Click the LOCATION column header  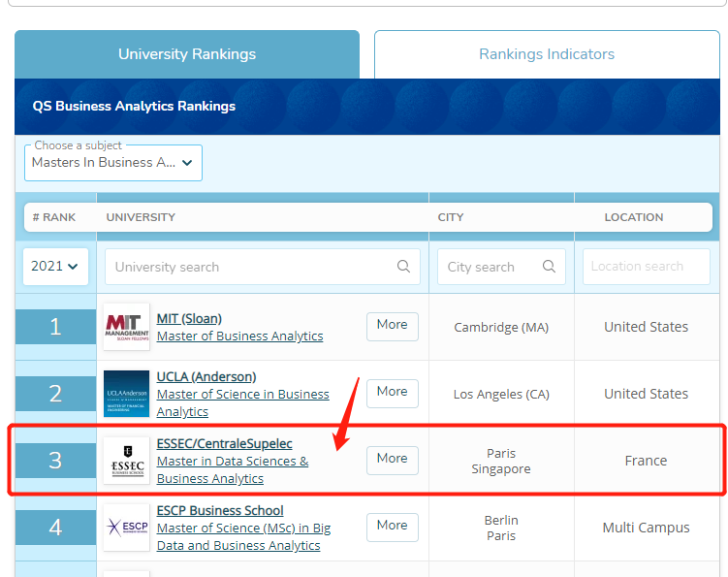click(x=634, y=217)
